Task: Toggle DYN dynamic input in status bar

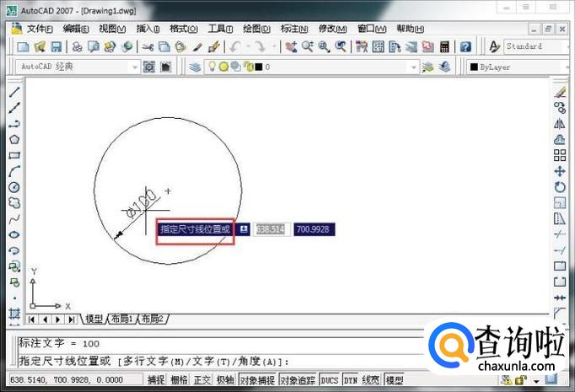Action: point(350,381)
